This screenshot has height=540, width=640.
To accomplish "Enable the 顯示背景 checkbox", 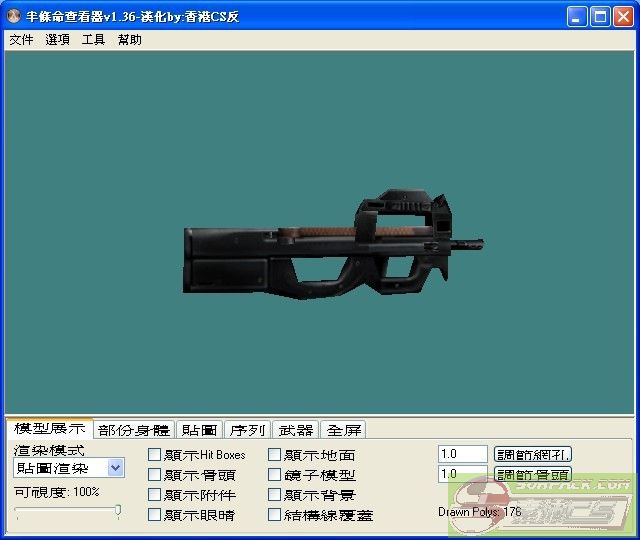I will point(274,495).
